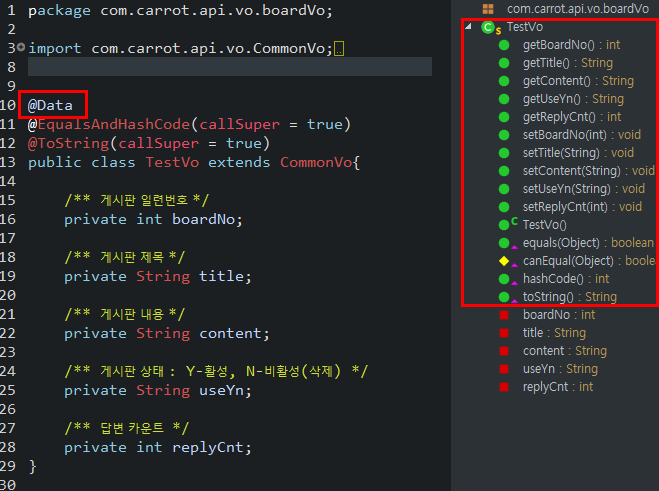This screenshot has height=491, width=659.
Task: Select the green icon next to setReplyCnt(int)
Action: (504, 207)
